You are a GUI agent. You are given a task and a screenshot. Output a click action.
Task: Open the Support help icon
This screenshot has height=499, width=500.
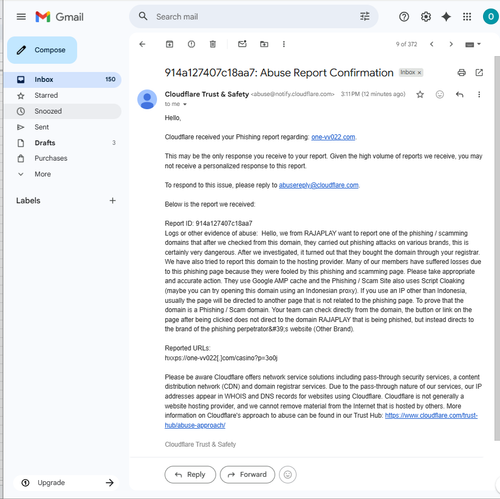point(404,17)
